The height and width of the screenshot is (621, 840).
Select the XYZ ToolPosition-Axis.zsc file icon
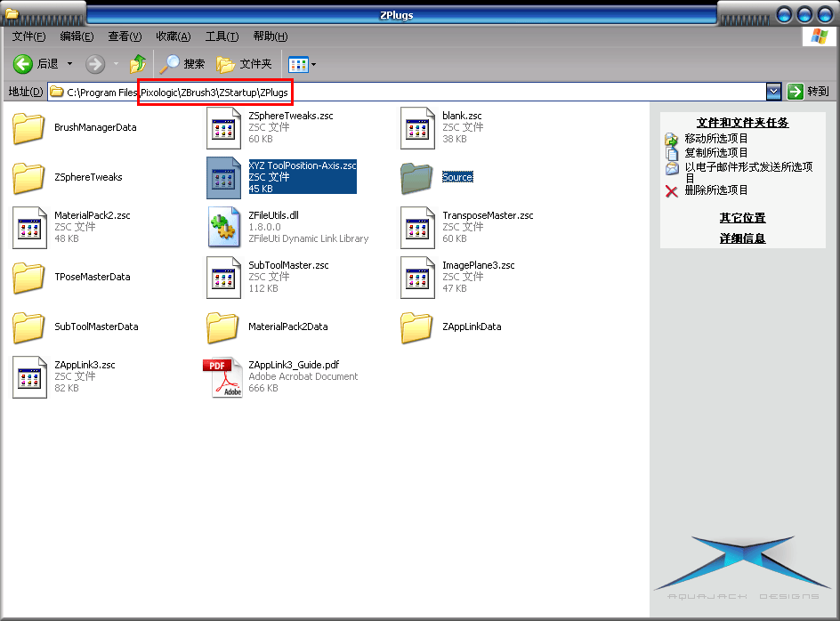tap(223, 178)
